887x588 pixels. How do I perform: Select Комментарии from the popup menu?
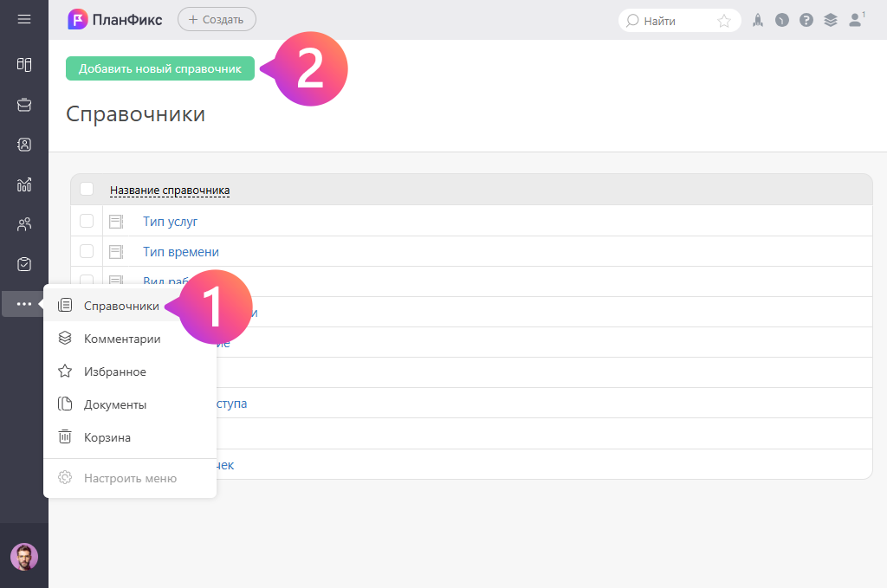coord(121,339)
